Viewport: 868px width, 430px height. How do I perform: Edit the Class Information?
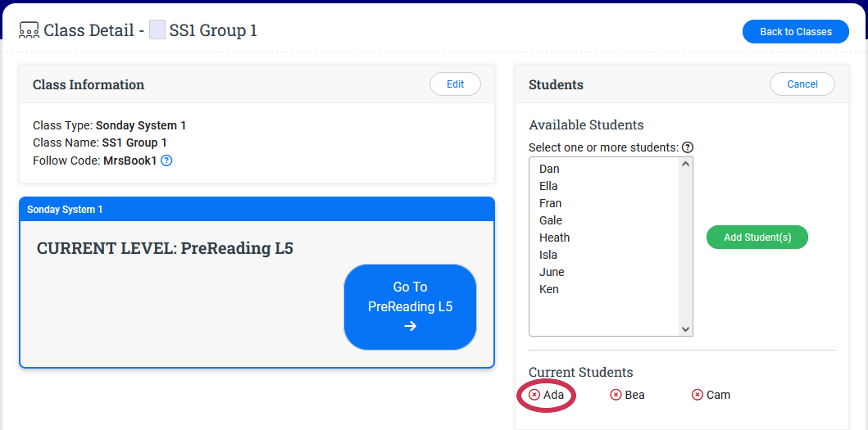[455, 84]
